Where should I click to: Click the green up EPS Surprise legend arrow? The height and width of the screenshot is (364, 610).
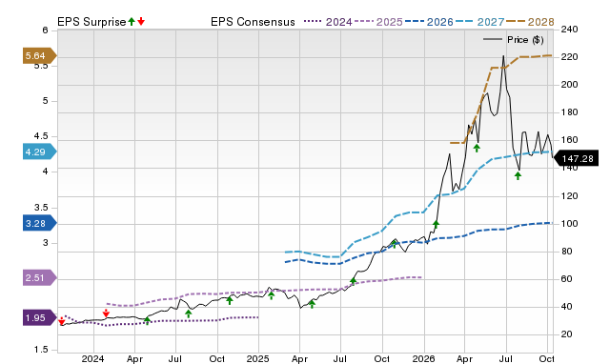click(132, 22)
